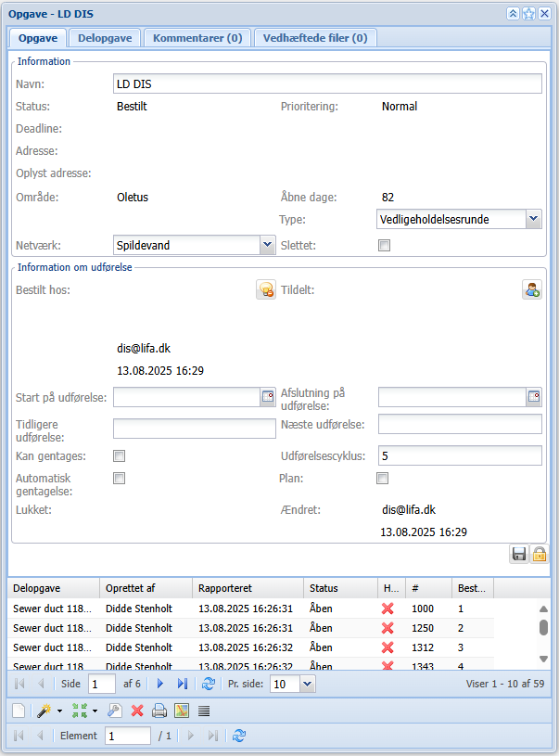Check the Plan checkbox
This screenshot has width=559, height=756.
click(382, 479)
